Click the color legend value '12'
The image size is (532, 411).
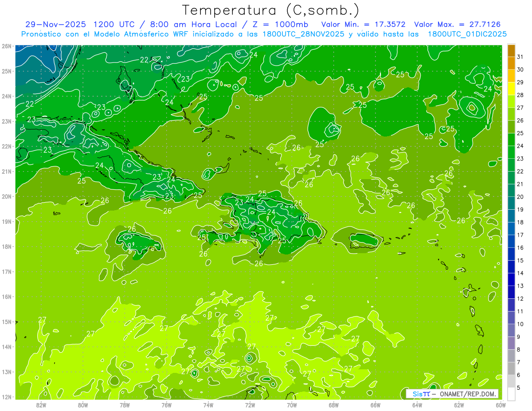click(520, 299)
